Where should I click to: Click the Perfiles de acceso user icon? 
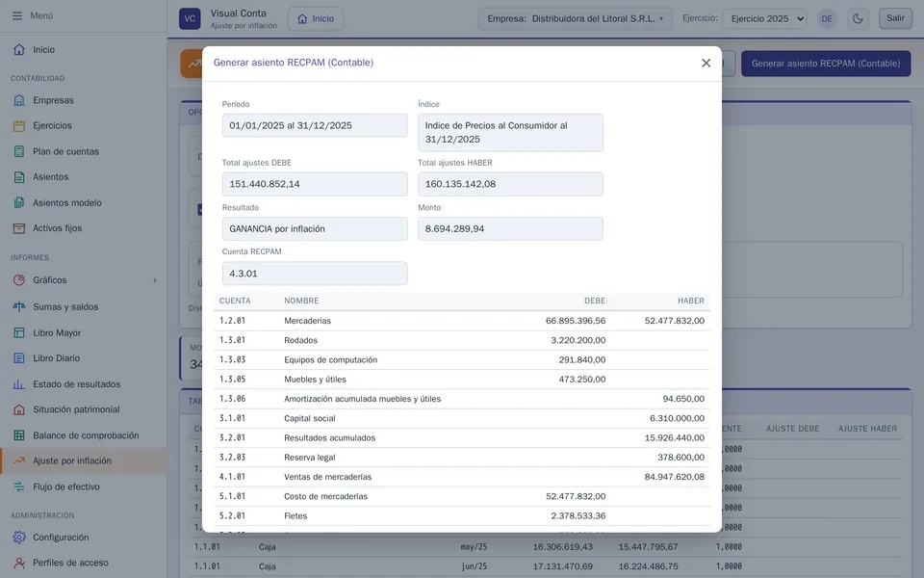click(x=19, y=563)
